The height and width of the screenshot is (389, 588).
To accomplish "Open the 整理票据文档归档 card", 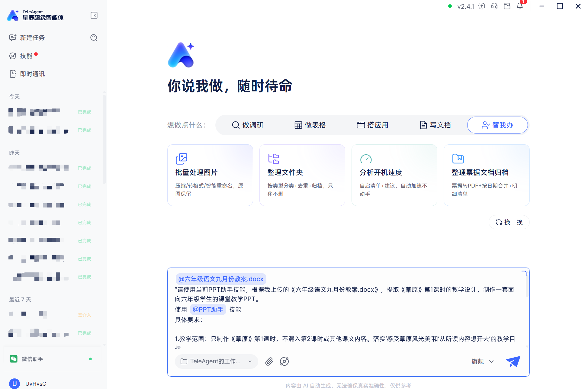I will (x=487, y=175).
